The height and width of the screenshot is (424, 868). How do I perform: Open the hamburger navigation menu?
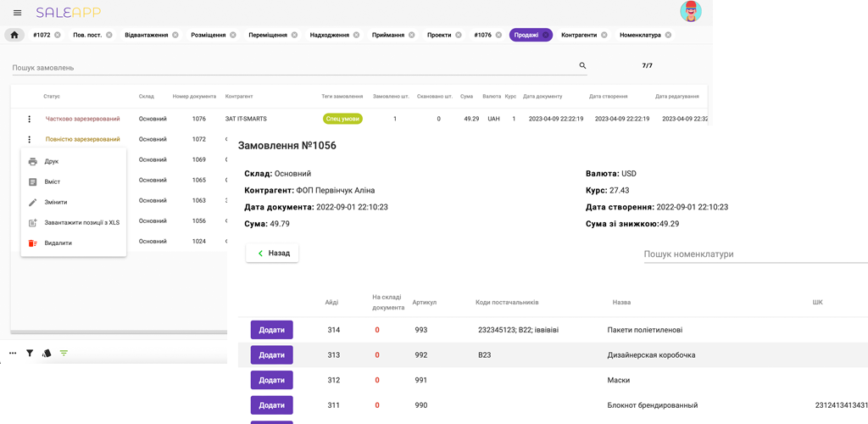[x=17, y=13]
